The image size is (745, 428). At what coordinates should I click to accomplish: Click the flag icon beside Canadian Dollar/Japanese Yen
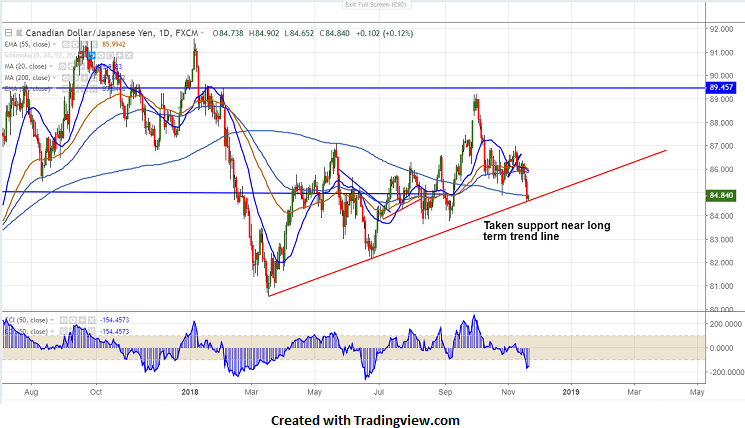19,33
